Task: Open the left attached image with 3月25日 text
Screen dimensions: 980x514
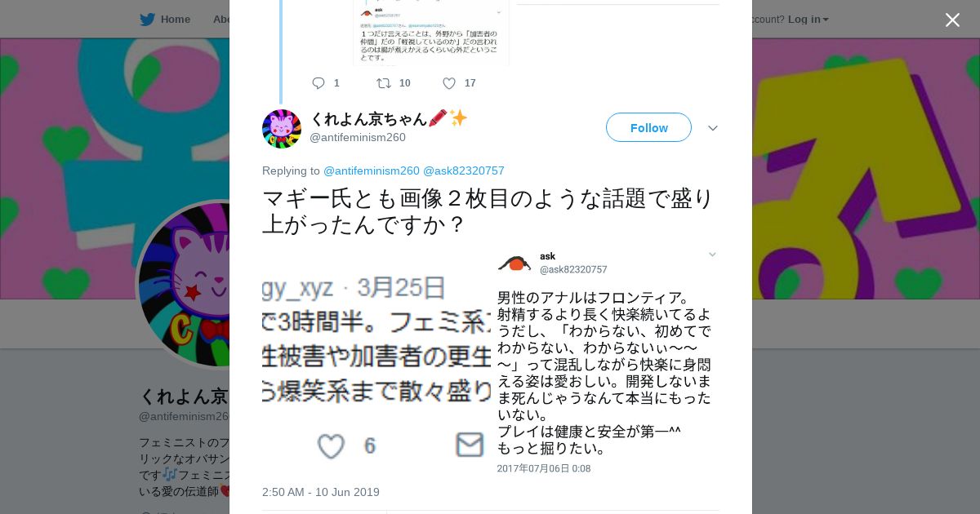Action: coord(376,365)
